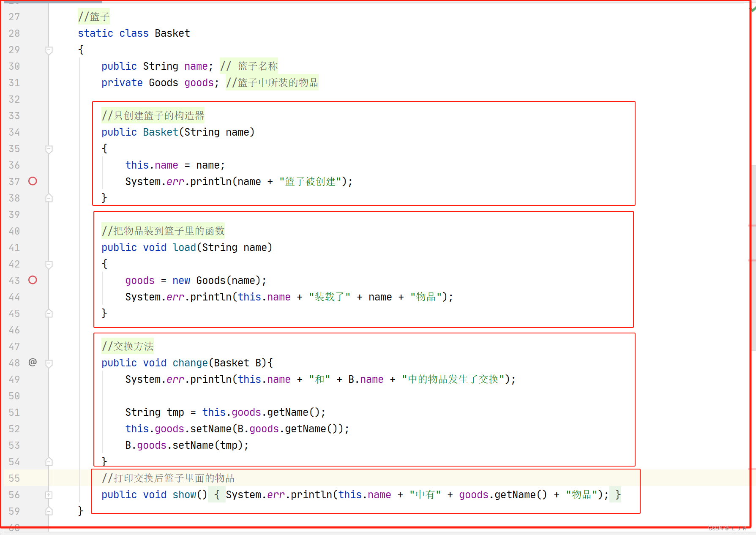Click the show method name
This screenshot has height=535, width=756.
pos(184,495)
